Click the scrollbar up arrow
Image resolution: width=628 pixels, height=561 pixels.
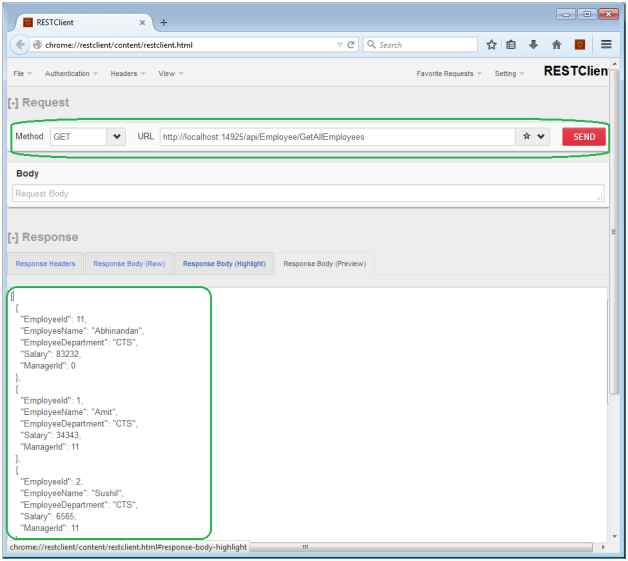click(x=614, y=64)
